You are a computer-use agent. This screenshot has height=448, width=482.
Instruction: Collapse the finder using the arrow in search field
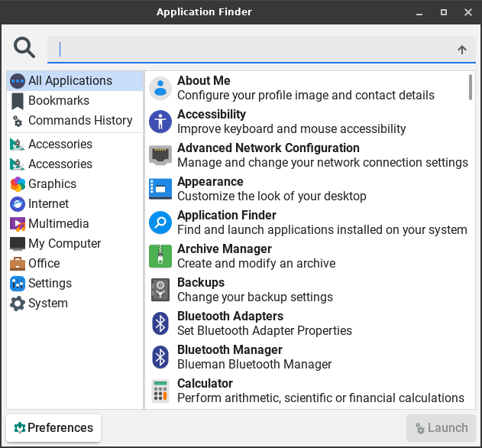(x=461, y=50)
